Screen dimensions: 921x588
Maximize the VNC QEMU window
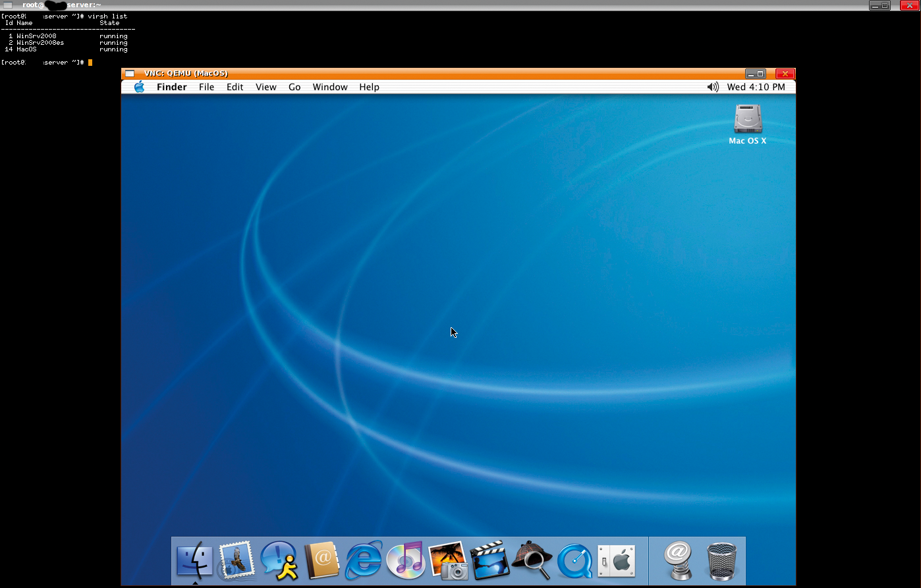pos(760,74)
